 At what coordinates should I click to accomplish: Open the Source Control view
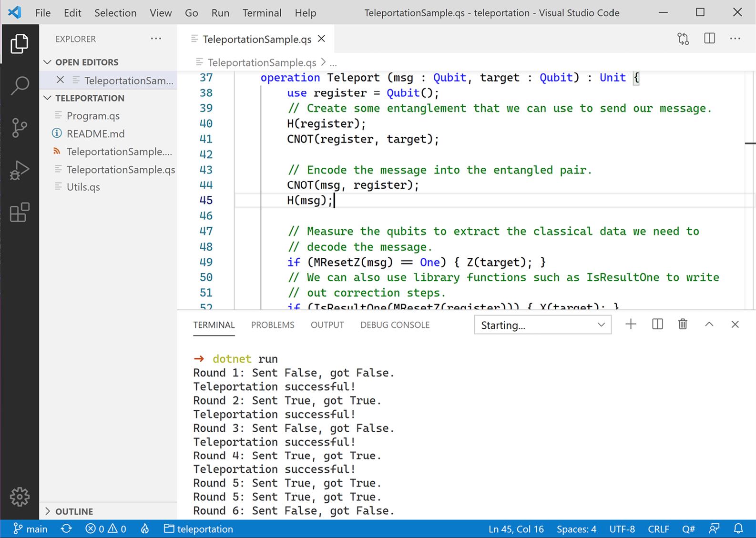coord(20,127)
